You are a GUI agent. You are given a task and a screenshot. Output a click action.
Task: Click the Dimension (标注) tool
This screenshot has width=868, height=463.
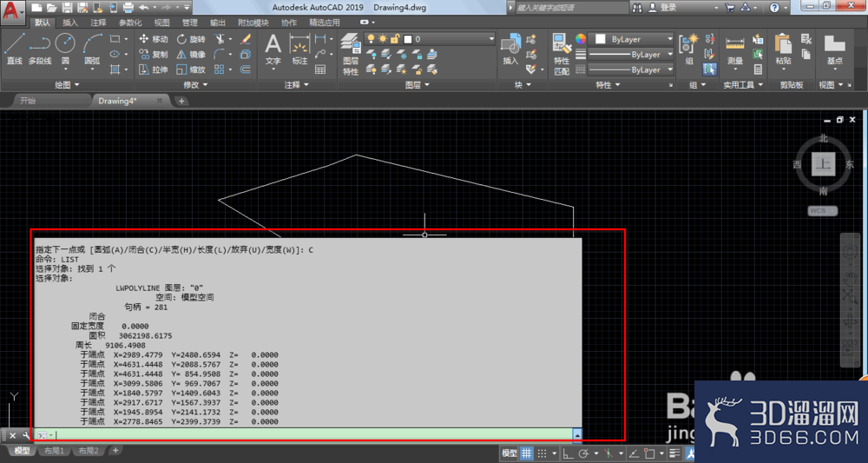[x=299, y=49]
